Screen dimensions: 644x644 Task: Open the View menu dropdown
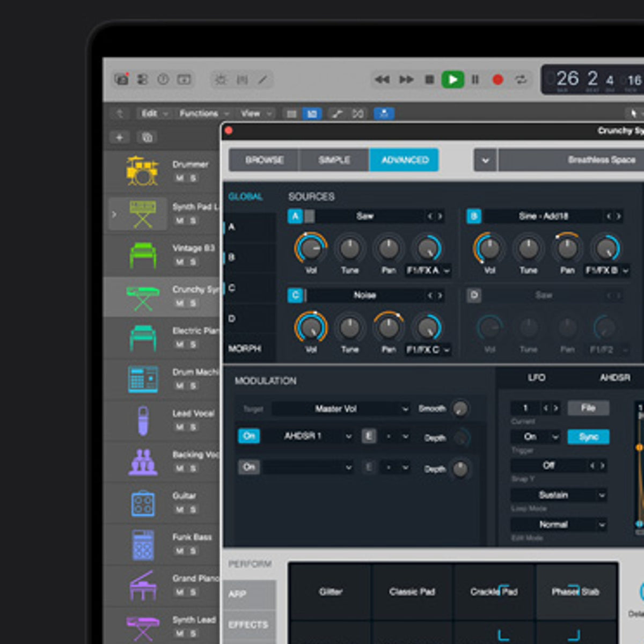click(x=257, y=113)
